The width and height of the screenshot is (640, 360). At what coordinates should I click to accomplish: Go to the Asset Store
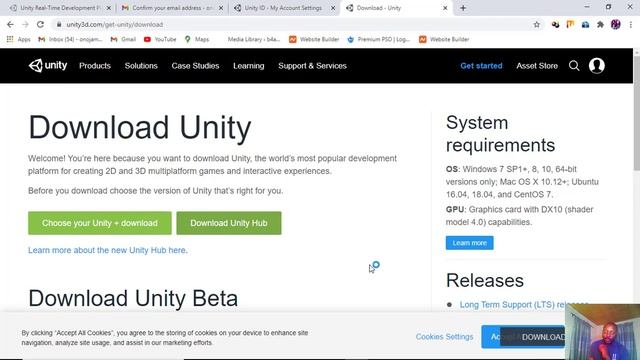click(x=537, y=66)
